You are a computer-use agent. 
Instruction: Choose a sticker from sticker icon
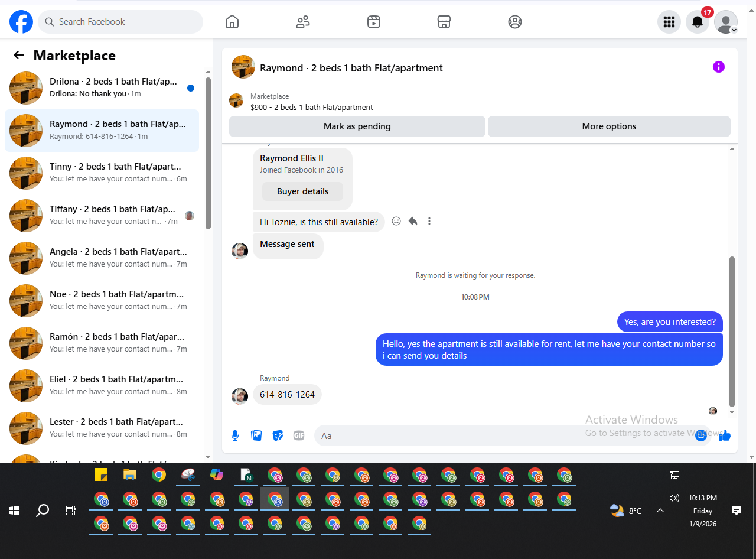coord(278,435)
